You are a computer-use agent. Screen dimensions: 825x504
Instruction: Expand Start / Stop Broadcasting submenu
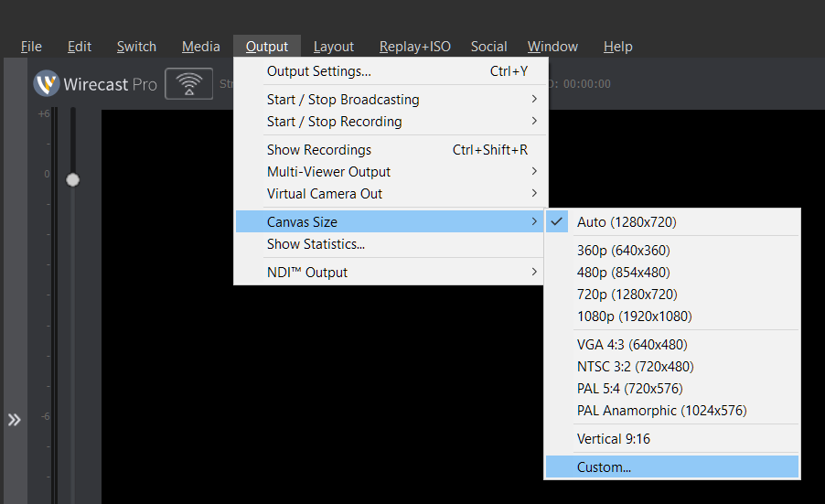click(391, 100)
